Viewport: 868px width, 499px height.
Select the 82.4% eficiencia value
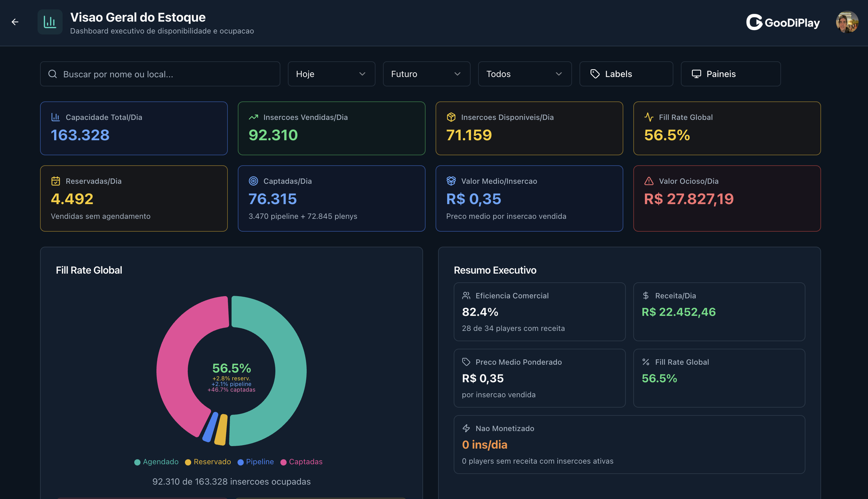coord(480,312)
